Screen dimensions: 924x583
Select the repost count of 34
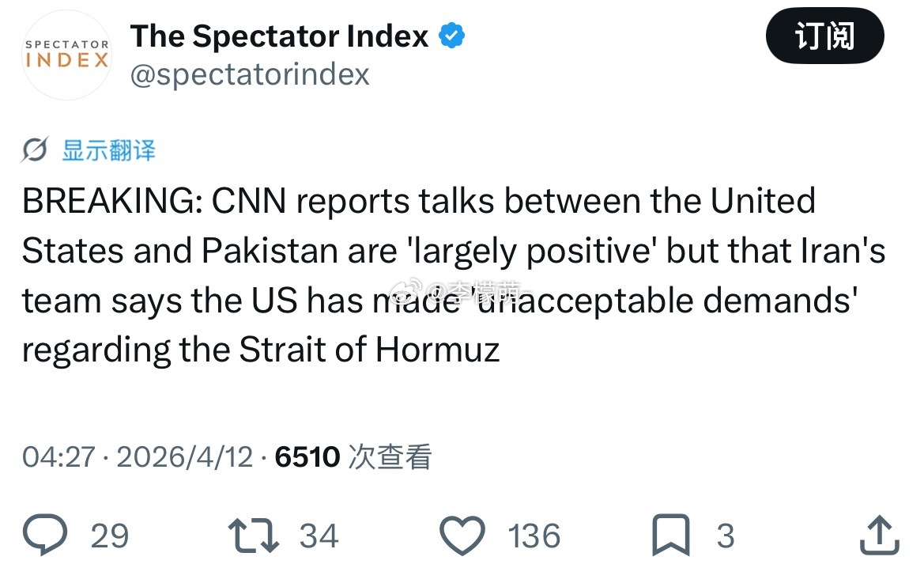(319, 536)
